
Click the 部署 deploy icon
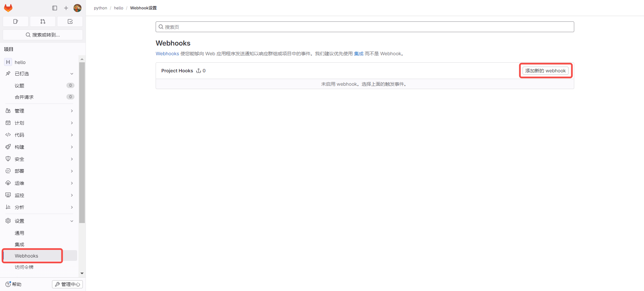point(8,171)
